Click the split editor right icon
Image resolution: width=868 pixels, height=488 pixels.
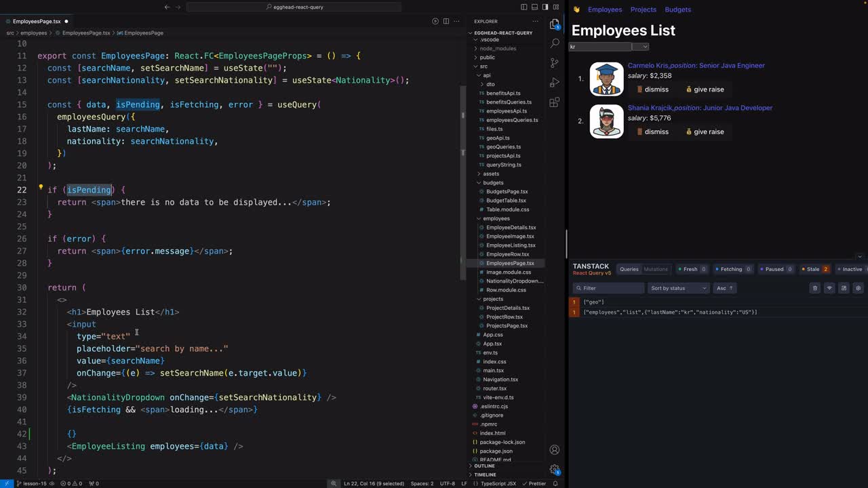(x=446, y=21)
